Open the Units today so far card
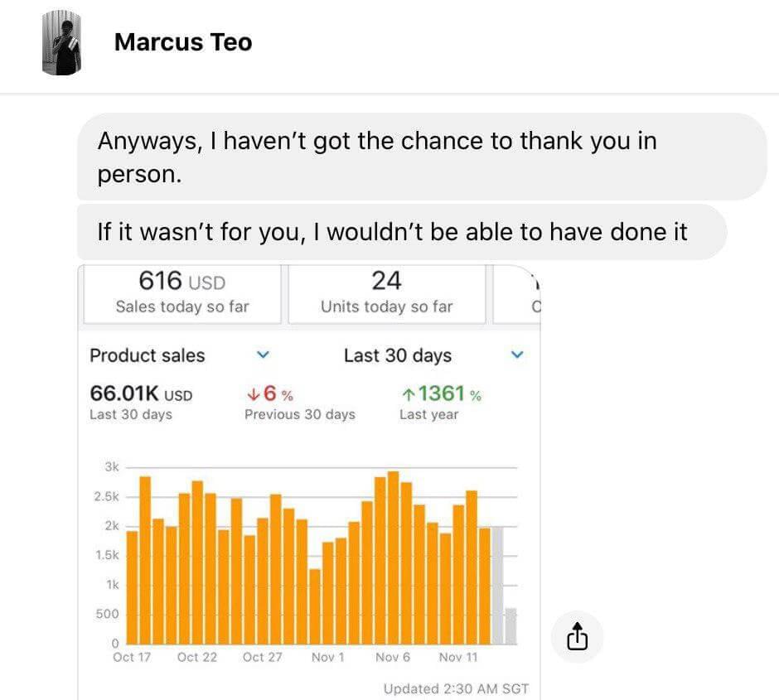 tap(386, 294)
